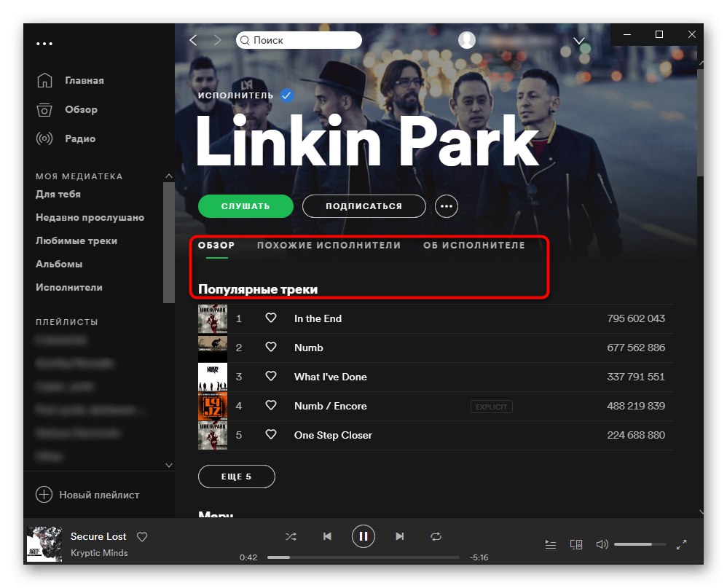The image size is (727, 588).
Task: Select track title What I've Done
Action: point(330,377)
